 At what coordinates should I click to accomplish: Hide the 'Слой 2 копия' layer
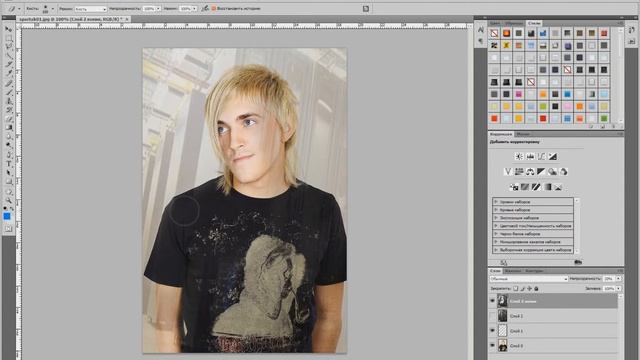[492, 301]
